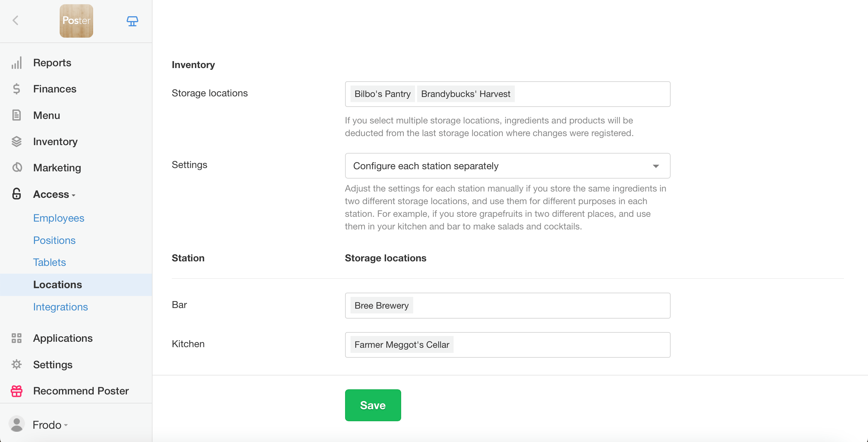Image resolution: width=868 pixels, height=442 pixels.
Task: Open the Employees submenu item
Action: click(x=59, y=218)
